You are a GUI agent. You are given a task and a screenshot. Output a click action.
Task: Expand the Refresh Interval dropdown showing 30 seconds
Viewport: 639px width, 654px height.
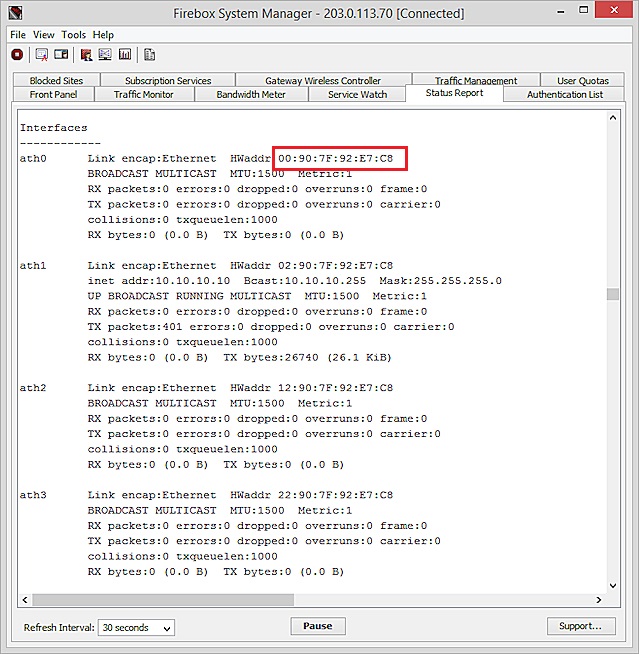[136, 627]
